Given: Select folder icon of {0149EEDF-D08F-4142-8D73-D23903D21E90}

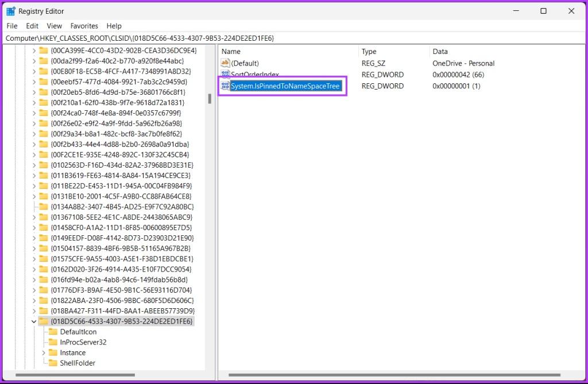Looking at the screenshot, I should (x=44, y=238).
